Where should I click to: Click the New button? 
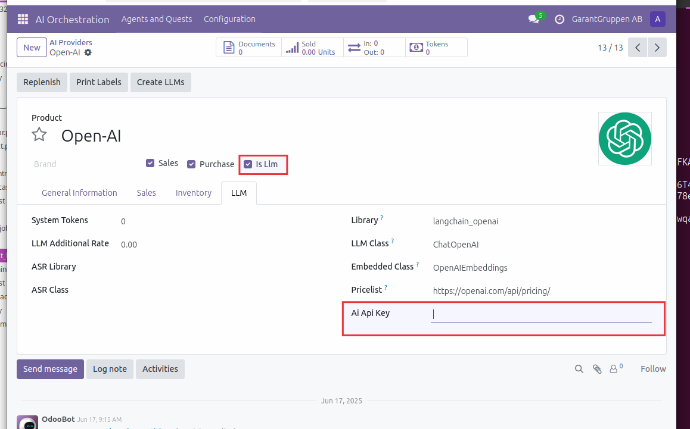click(32, 48)
